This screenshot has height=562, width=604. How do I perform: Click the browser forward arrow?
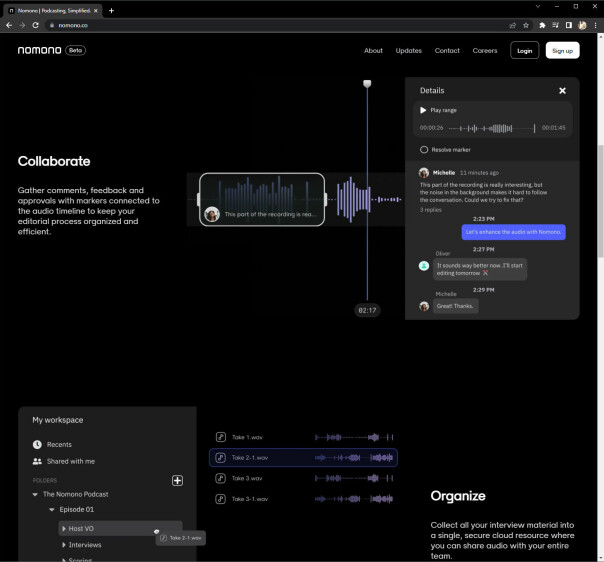tap(22, 25)
